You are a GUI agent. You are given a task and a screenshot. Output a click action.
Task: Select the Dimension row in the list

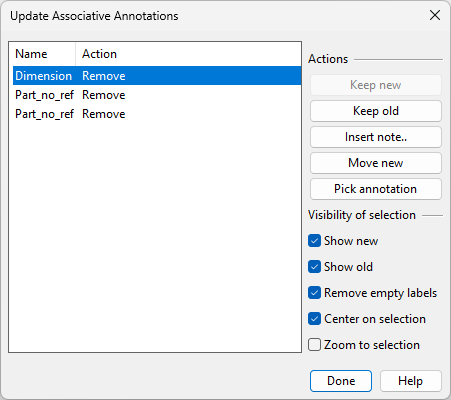(157, 76)
